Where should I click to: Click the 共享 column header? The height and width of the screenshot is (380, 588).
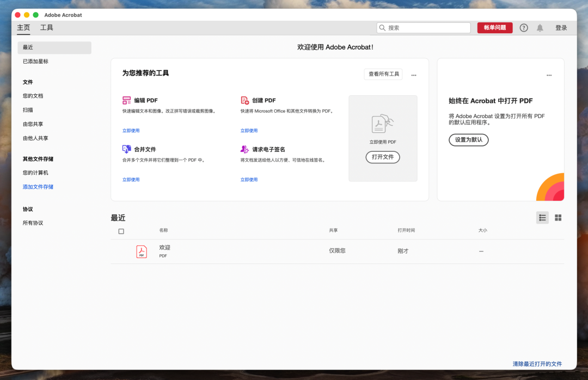[x=333, y=230]
